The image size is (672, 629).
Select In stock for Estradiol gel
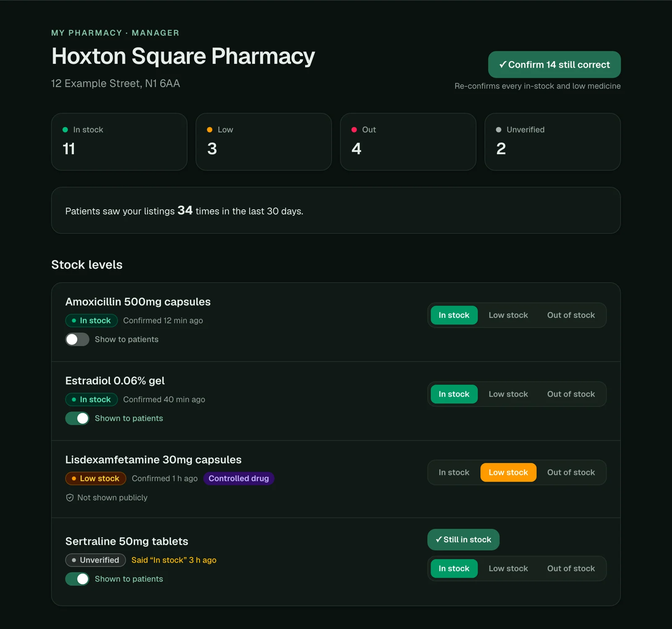[x=454, y=394]
